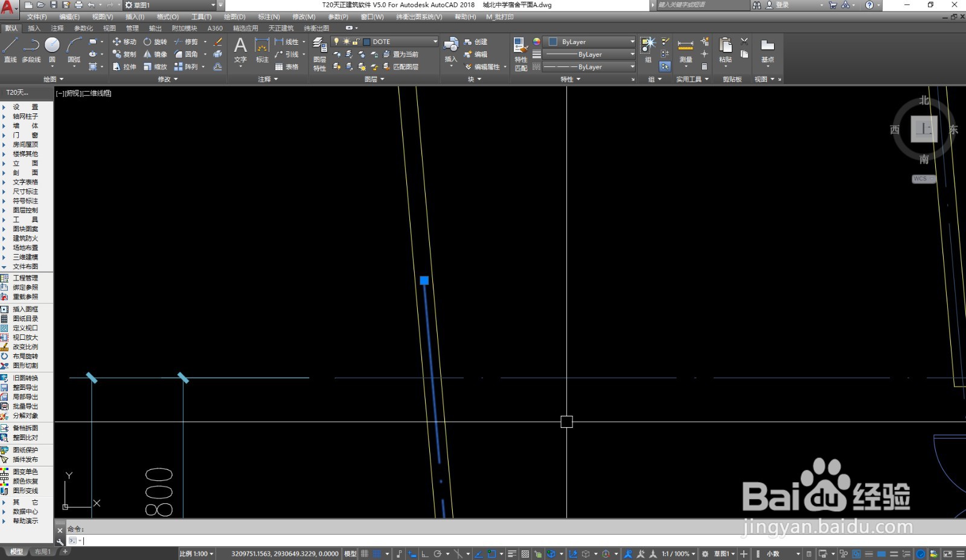Screen dimensions: 966x560
Task: Expand the 修改 panel flyout
Action: (168, 79)
